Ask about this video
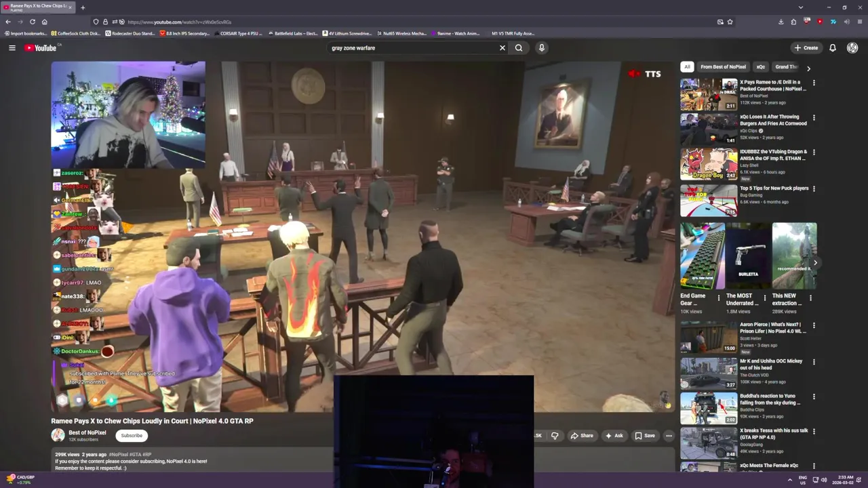868x488 pixels. [x=614, y=436]
